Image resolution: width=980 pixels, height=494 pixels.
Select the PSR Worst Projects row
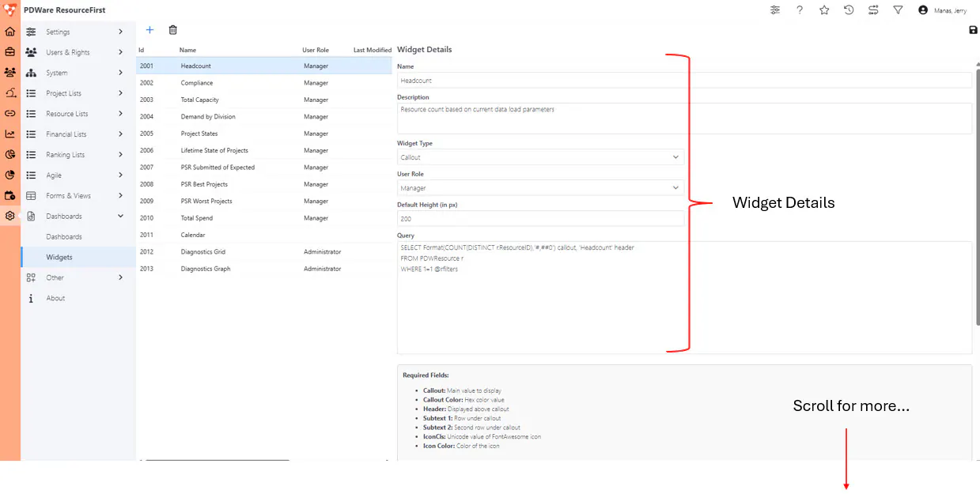(264, 201)
